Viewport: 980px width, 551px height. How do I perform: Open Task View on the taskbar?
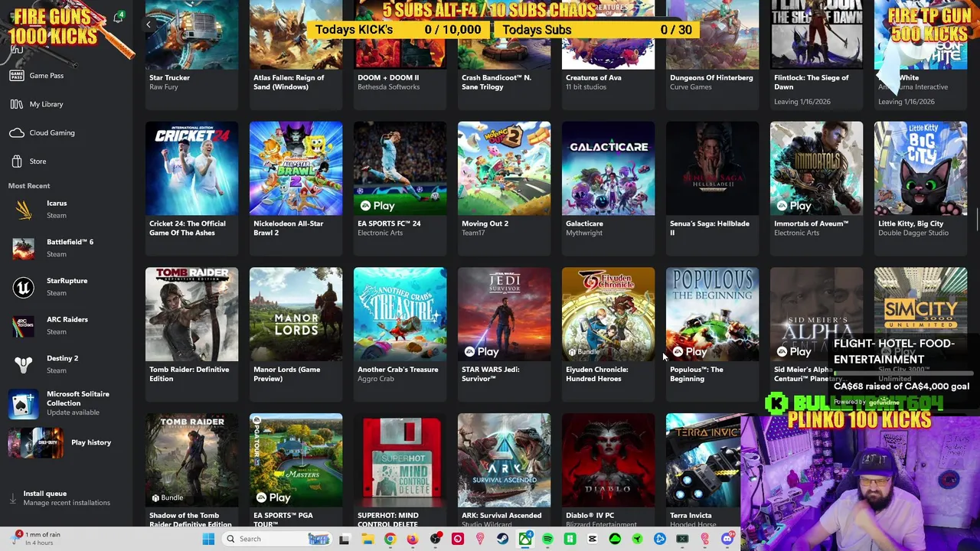click(345, 539)
